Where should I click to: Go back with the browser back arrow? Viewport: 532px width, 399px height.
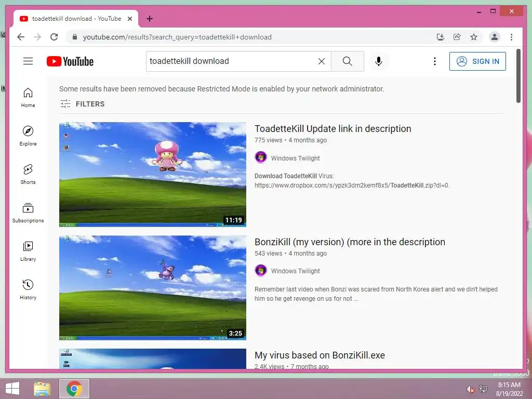[21, 37]
